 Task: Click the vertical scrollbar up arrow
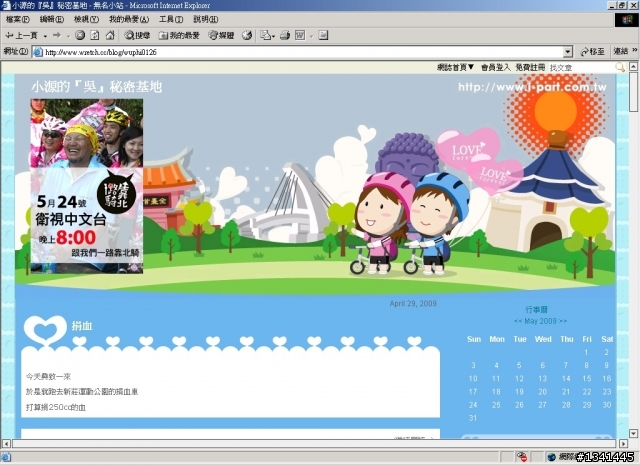pos(633,66)
